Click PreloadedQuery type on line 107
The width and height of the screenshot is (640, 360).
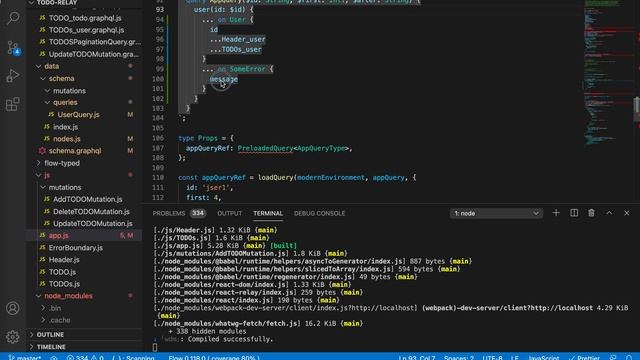pyautogui.click(x=265, y=148)
